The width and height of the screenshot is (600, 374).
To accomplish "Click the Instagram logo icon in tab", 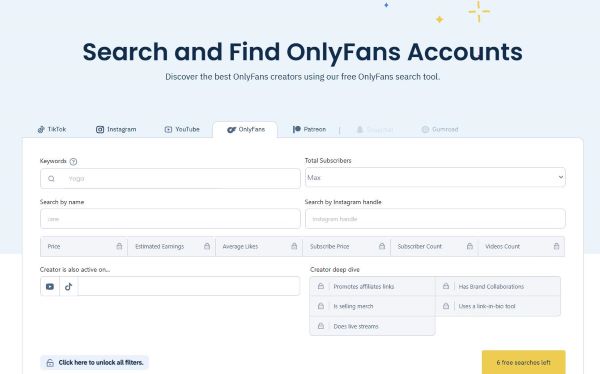I will click(100, 130).
